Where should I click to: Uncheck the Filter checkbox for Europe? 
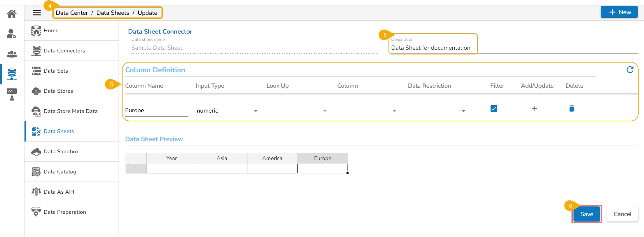(494, 109)
